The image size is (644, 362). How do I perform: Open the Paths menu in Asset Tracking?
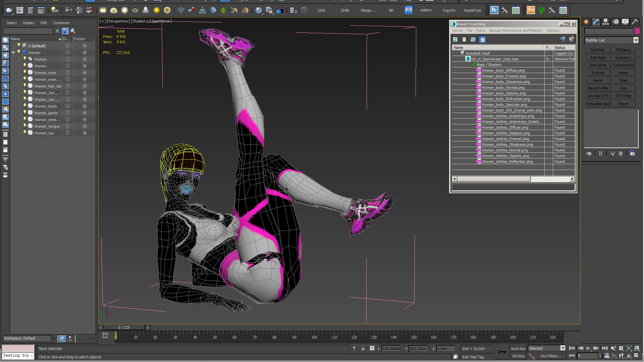pos(481,31)
